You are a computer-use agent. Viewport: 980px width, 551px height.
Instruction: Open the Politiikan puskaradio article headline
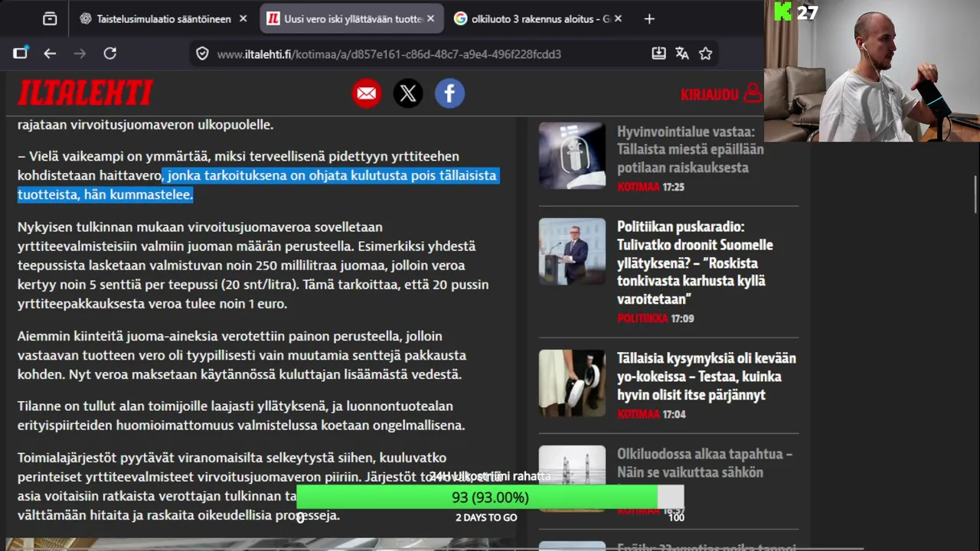tap(694, 262)
